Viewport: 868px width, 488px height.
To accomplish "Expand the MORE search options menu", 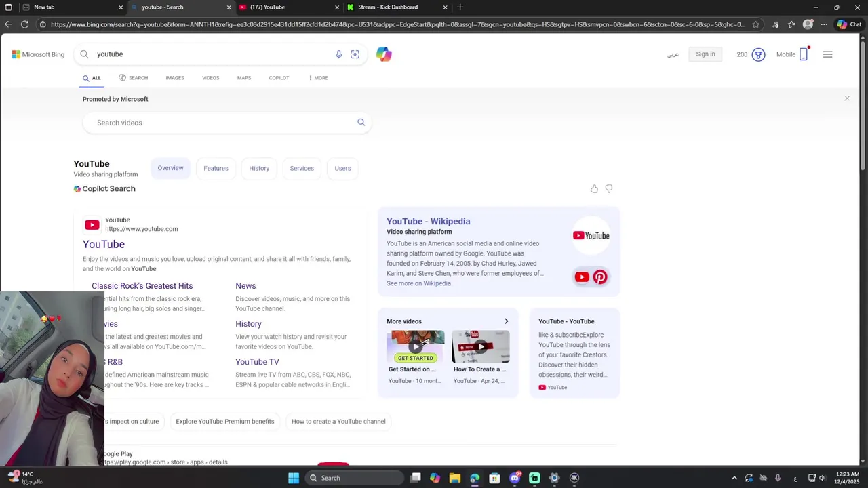I will pos(318,78).
